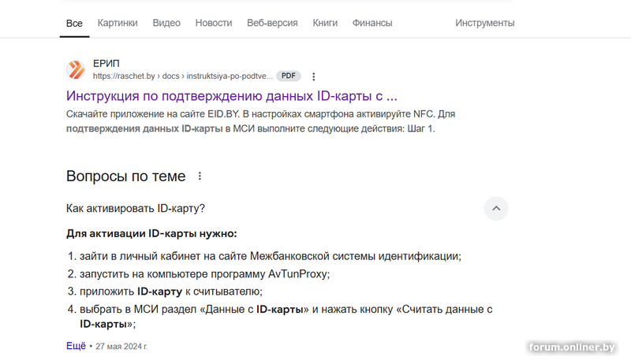This screenshot has width=631, height=364.
Task: Click the forum.onliner.by watermark
Action: coord(572,347)
